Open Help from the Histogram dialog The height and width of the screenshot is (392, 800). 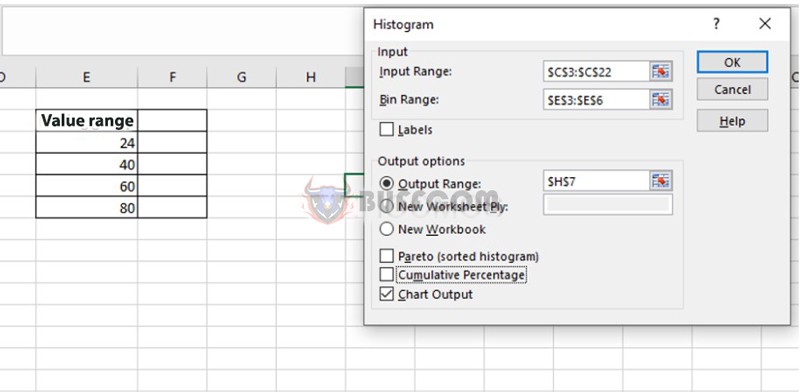point(732,121)
